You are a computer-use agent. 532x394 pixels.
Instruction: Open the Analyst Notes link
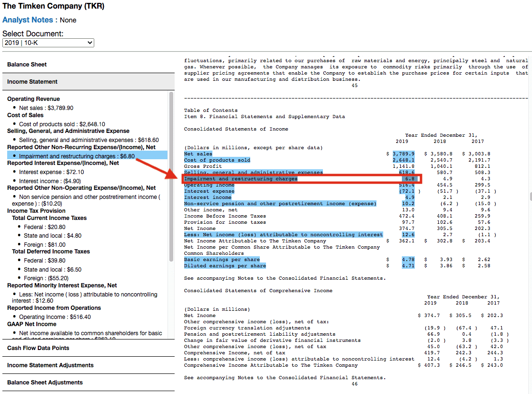(x=27, y=20)
